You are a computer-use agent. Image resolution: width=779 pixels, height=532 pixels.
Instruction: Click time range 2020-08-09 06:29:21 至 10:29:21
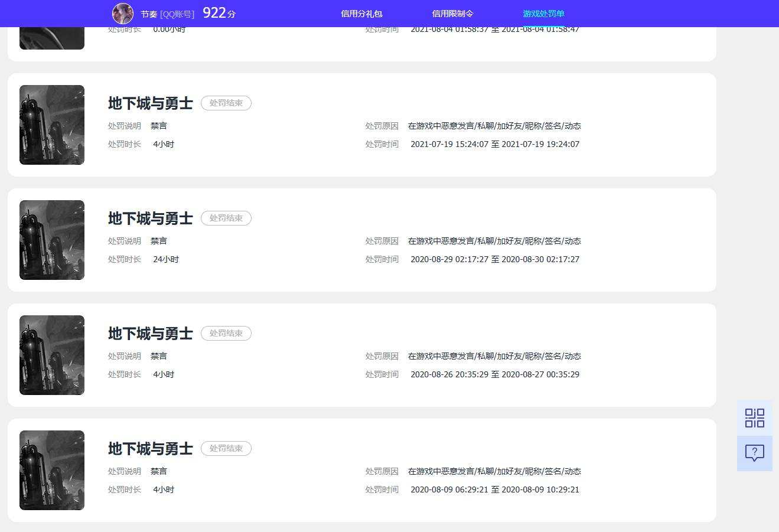click(495, 489)
